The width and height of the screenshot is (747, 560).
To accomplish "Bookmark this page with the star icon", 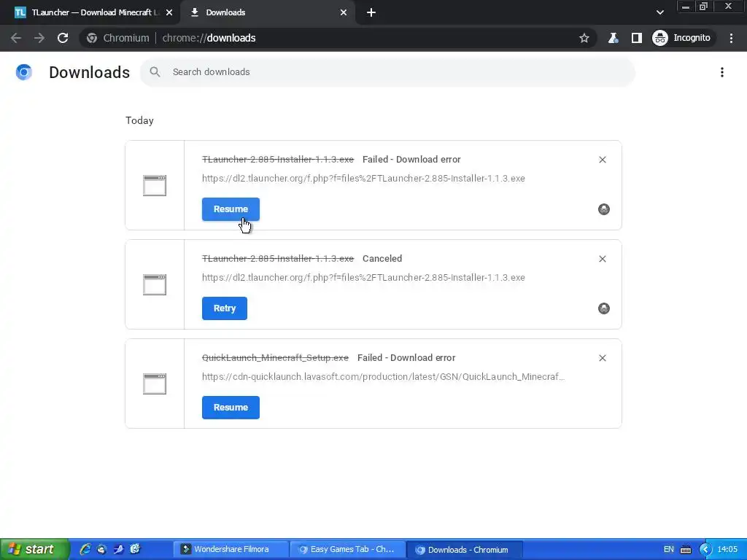I will [x=584, y=38].
